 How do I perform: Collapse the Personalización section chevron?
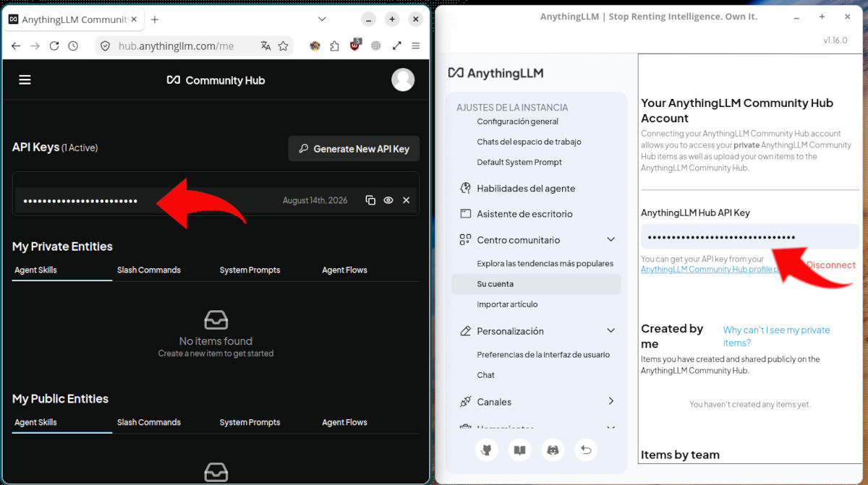coord(610,330)
